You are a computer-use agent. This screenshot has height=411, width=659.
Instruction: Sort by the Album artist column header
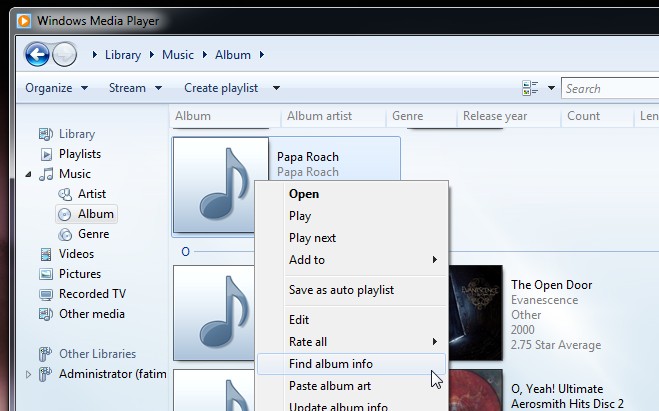(333, 116)
